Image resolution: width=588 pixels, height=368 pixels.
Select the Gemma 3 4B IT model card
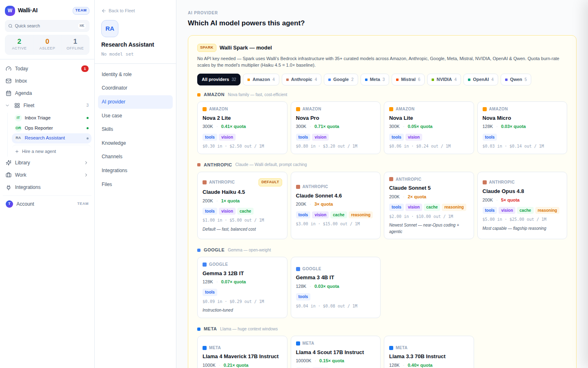tap(336, 287)
